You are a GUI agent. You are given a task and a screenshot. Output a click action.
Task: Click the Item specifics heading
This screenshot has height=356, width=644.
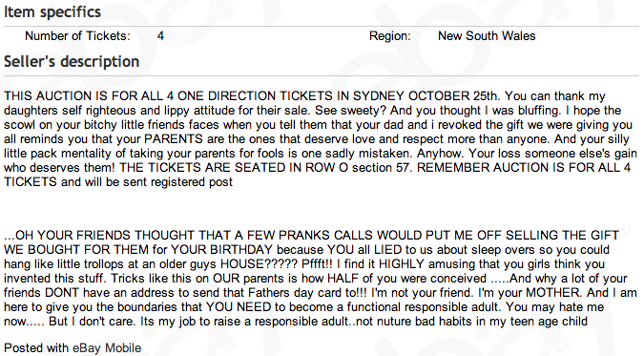pos(52,11)
